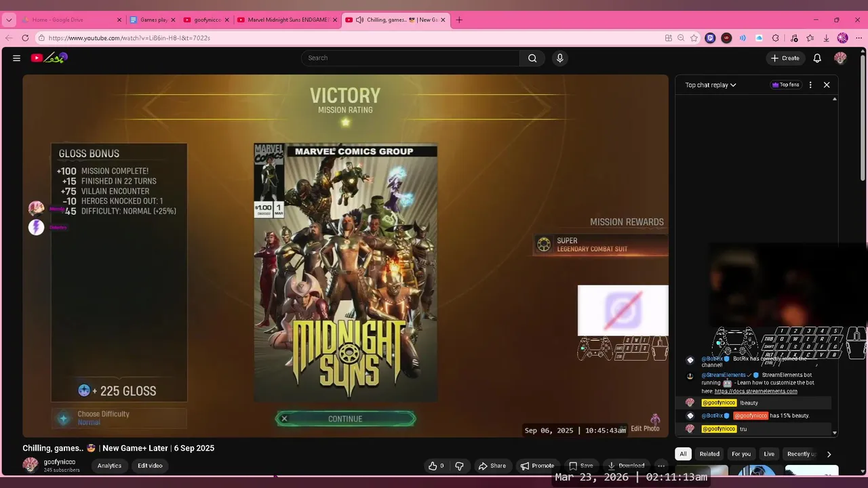868x488 pixels.
Task: Open chat options three-dot menu
Action: [810, 85]
